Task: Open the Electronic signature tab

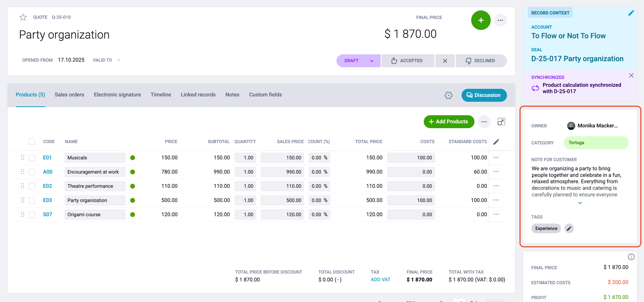Action: pos(117,95)
